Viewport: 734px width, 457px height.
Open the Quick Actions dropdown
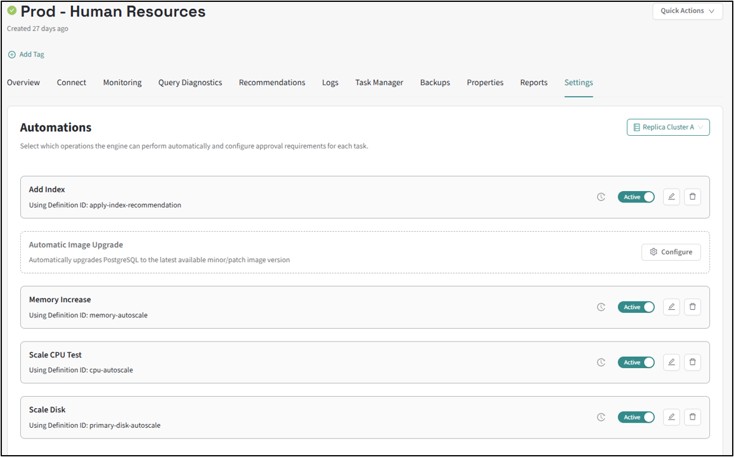687,11
